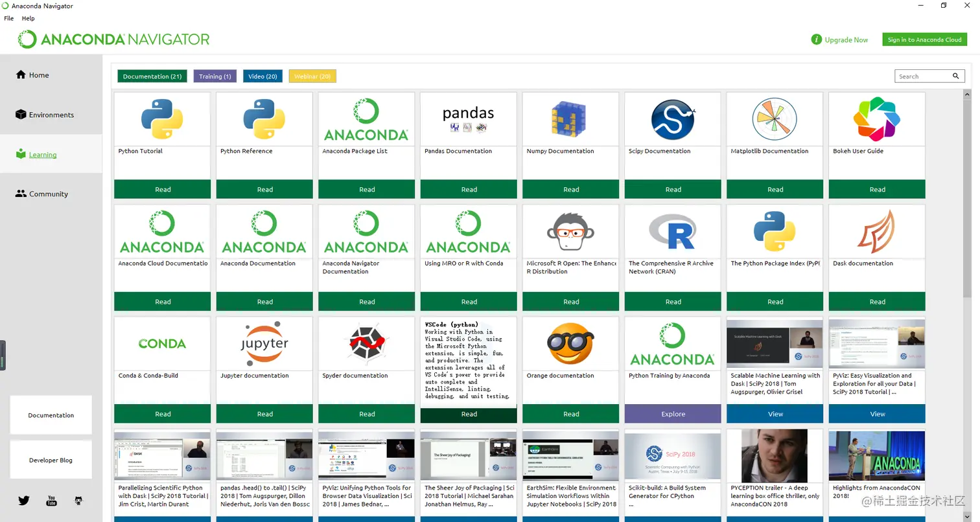Click the Matplotlib polar chart logo
Image resolution: width=980 pixels, height=522 pixels.
tap(775, 120)
